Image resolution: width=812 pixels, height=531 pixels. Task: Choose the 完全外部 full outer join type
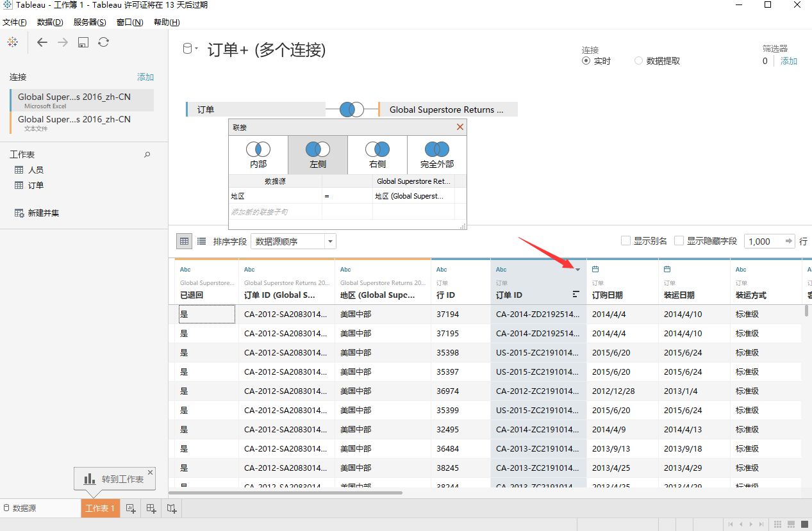437,155
